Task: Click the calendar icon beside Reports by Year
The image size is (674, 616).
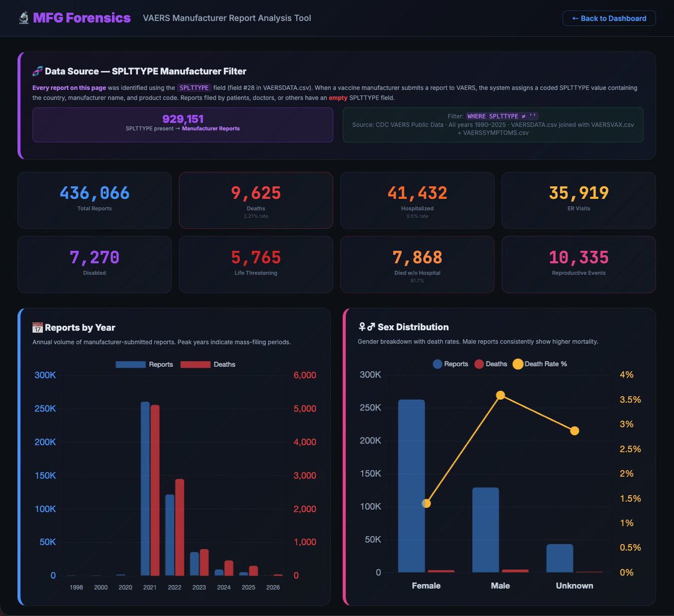Action: pyautogui.click(x=38, y=327)
